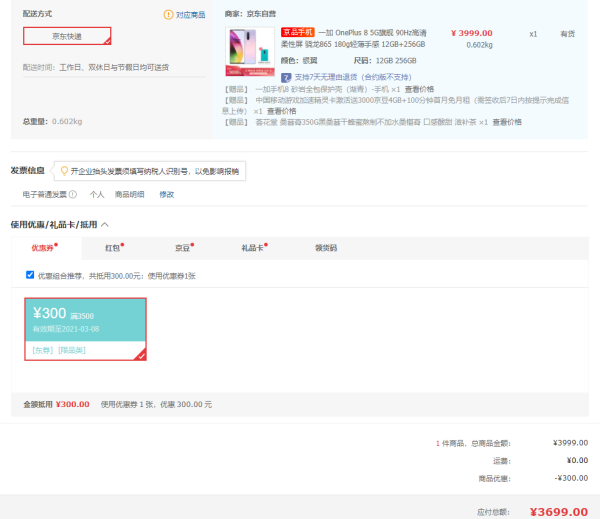This screenshot has height=519, width=600.
Task: Click the 配送时间 delivery time text
Action: pos(96,67)
